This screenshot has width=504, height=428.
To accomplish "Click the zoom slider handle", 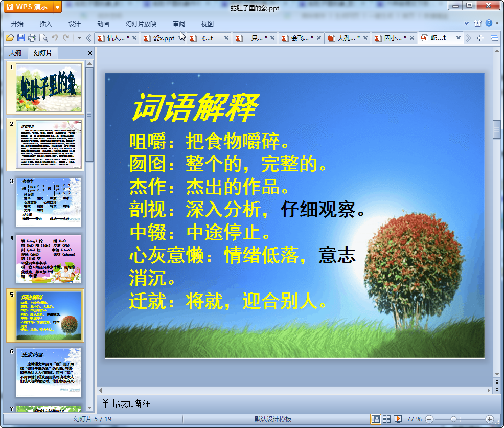I will 453,419.
